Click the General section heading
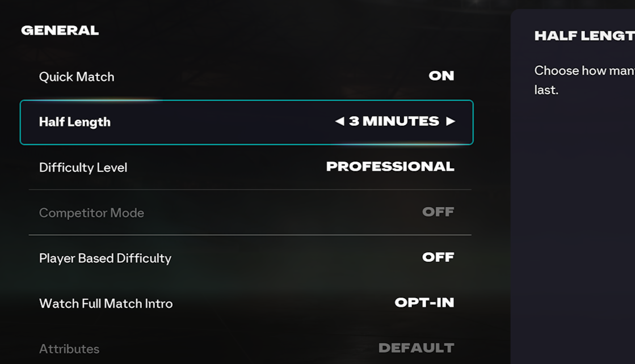 (x=60, y=31)
